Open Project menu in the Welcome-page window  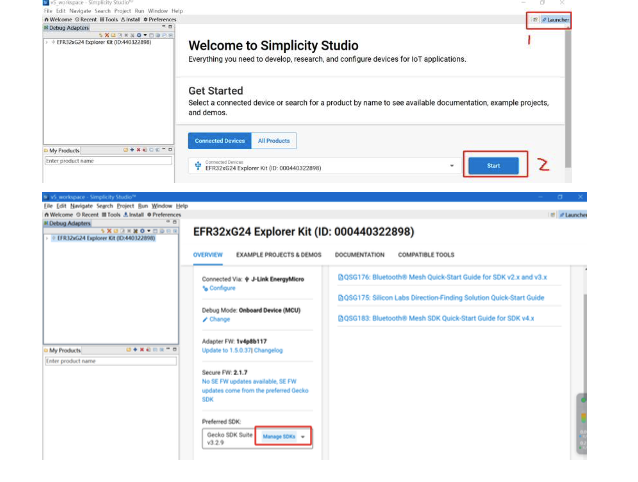[122, 11]
